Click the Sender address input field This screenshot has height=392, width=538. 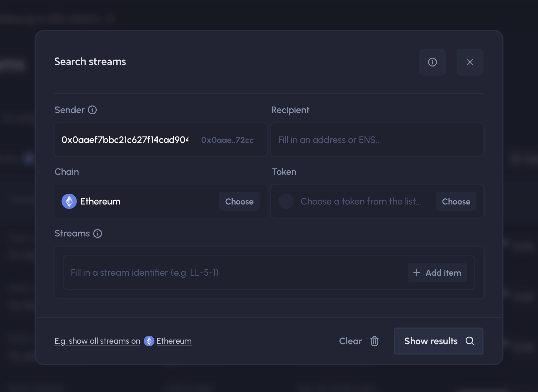[125, 140]
